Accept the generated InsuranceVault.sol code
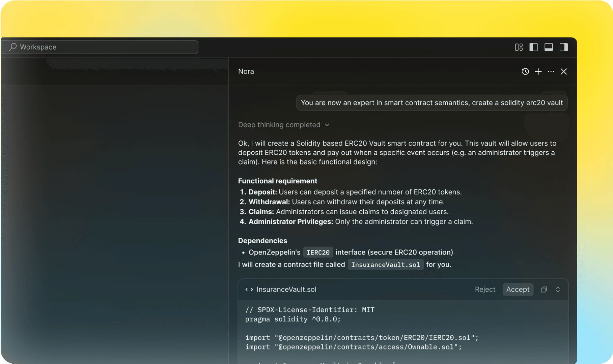613x364 pixels. click(518, 289)
